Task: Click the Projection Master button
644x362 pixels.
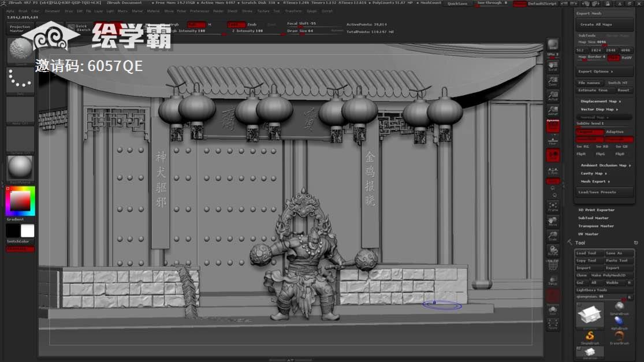Action: [20, 28]
